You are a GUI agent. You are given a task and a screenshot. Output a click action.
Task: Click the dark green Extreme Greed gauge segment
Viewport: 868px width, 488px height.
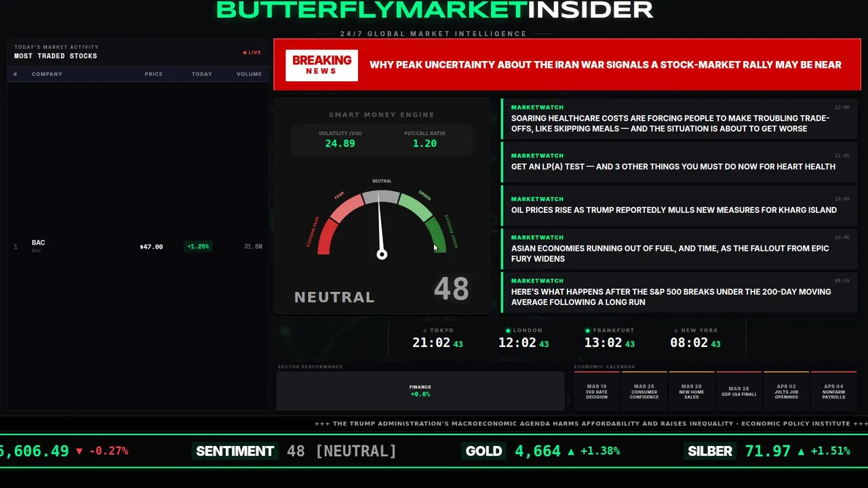(437, 235)
